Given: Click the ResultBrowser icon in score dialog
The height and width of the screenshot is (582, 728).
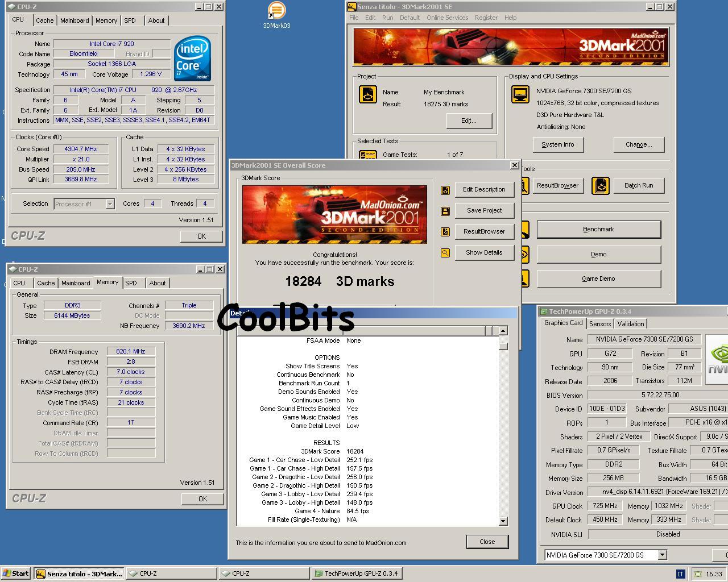Looking at the screenshot, I should tap(445, 232).
